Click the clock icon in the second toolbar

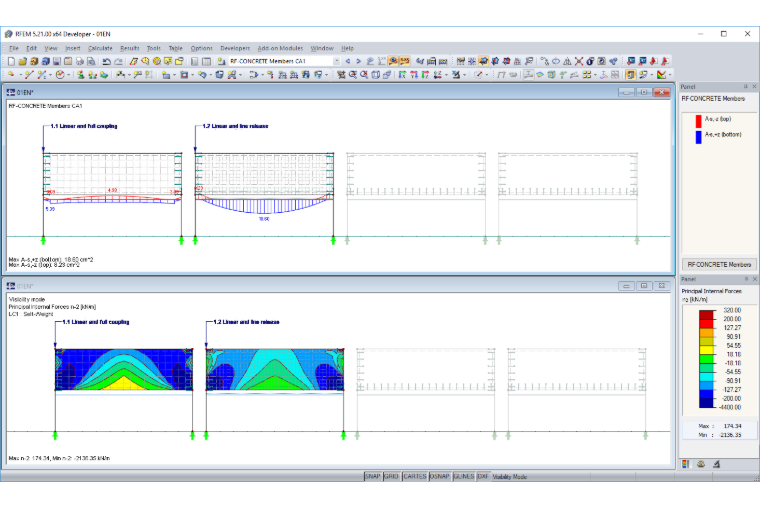(x=60, y=75)
